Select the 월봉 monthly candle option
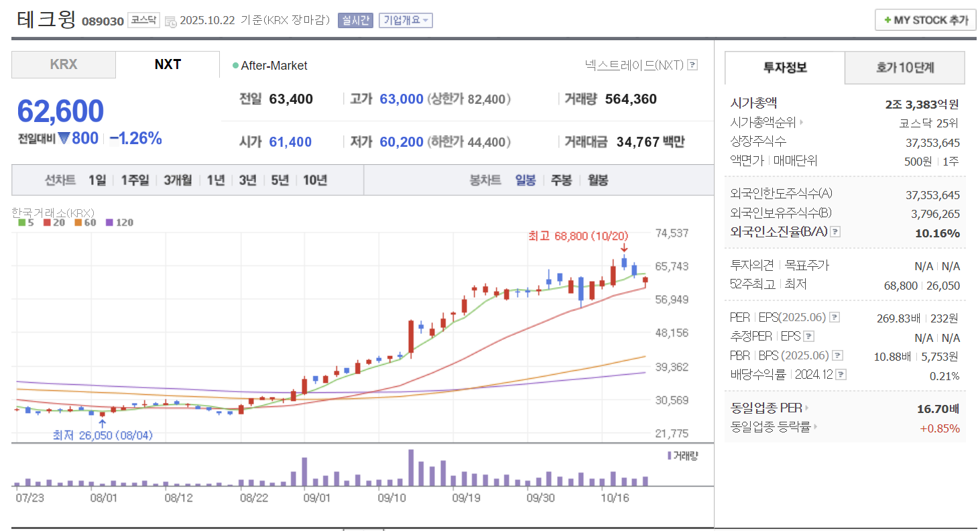The height and width of the screenshot is (531, 980). (597, 180)
